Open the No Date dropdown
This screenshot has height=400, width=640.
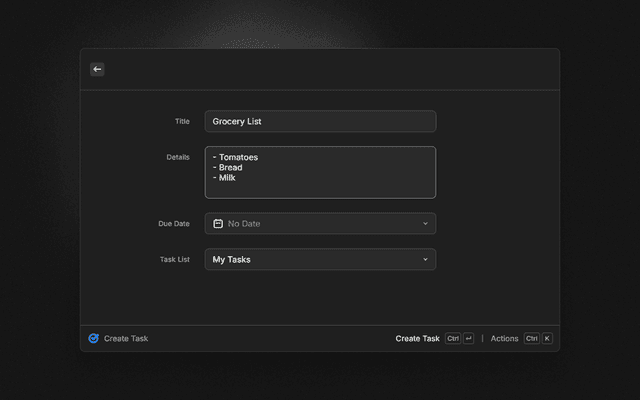pos(320,224)
